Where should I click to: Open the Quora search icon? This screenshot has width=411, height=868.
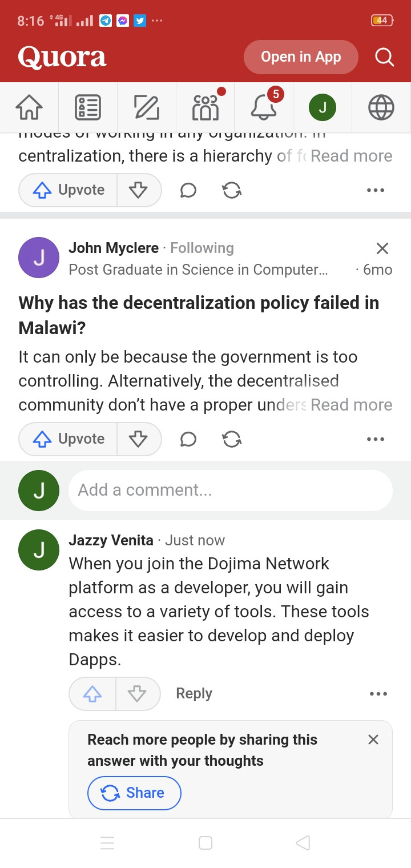click(384, 57)
